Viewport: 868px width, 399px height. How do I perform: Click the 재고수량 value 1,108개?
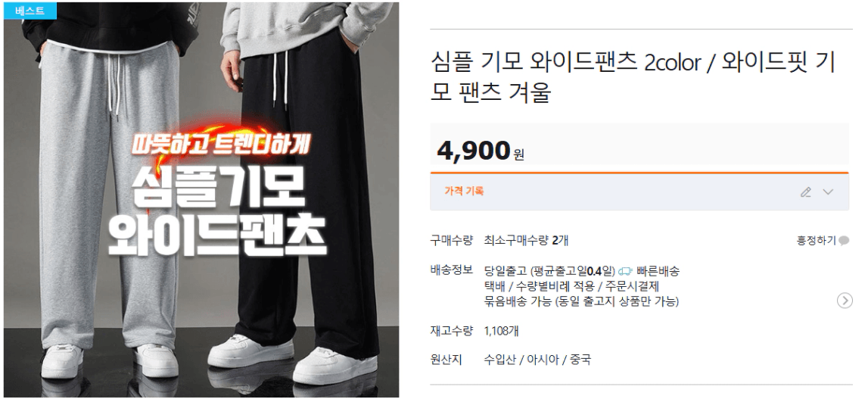(501, 332)
